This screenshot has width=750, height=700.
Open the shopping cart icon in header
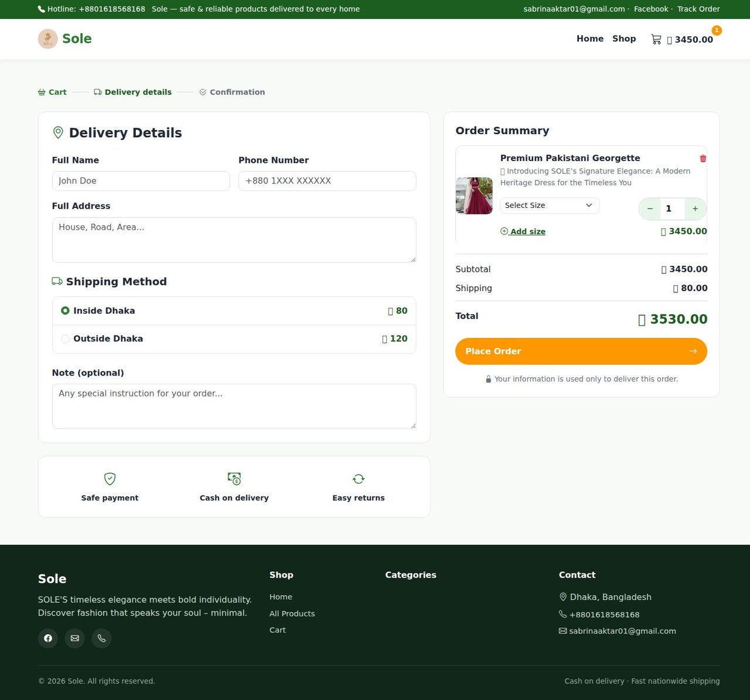[x=656, y=39]
